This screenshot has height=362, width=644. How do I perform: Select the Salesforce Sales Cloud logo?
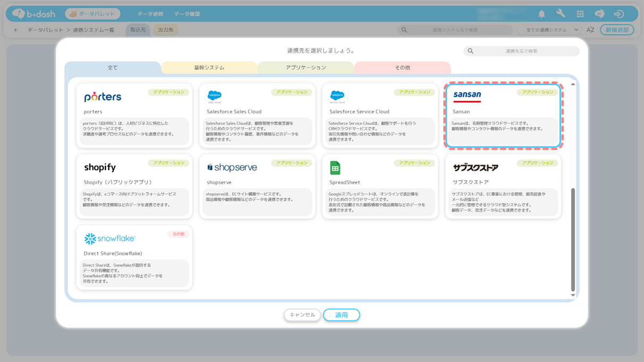point(214,97)
